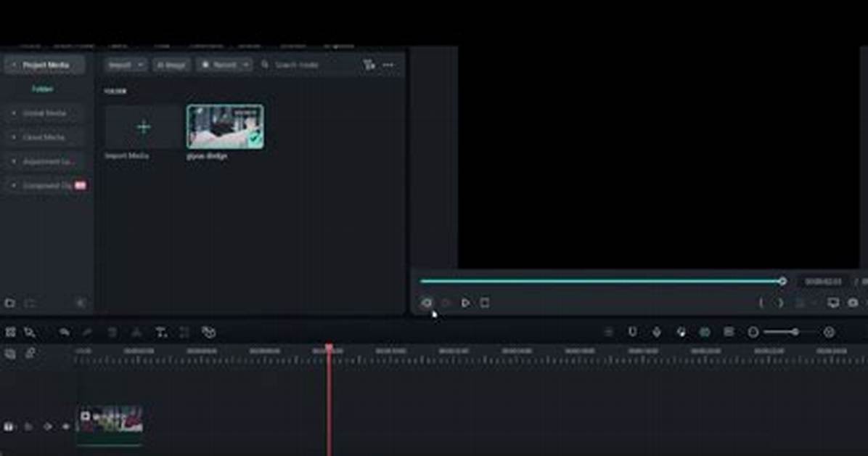Click the preview progress bar handle
The image size is (868, 456).
(x=782, y=282)
